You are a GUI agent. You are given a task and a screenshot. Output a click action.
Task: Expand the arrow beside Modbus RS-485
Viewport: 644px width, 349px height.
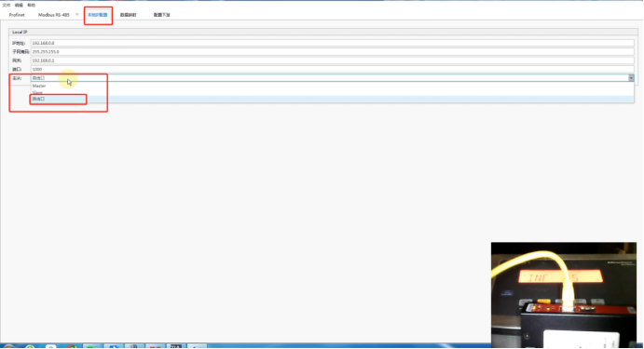point(76,15)
